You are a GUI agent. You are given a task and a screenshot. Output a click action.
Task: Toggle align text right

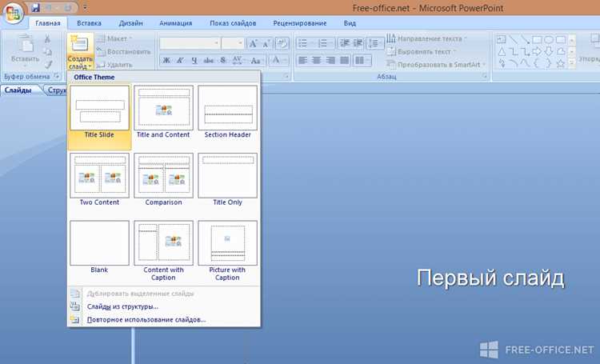click(330, 61)
